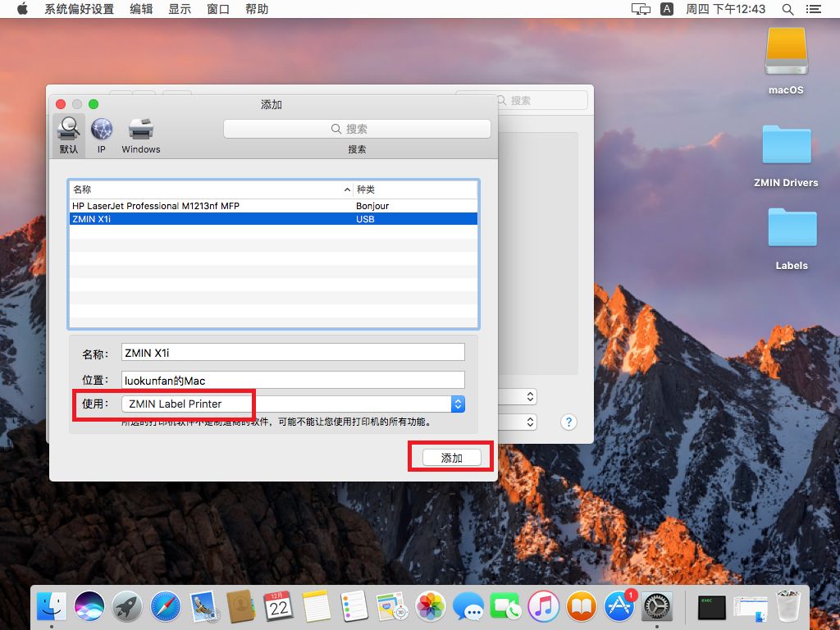Open the 窗口 menu
The image size is (840, 630).
point(218,9)
